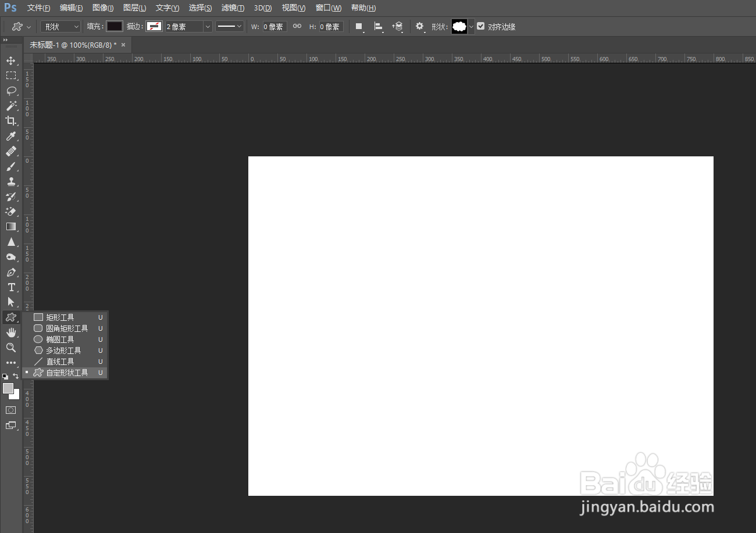Image resolution: width=756 pixels, height=533 pixels.
Task: Reset default foreground and background colors
Action: pos(6,376)
